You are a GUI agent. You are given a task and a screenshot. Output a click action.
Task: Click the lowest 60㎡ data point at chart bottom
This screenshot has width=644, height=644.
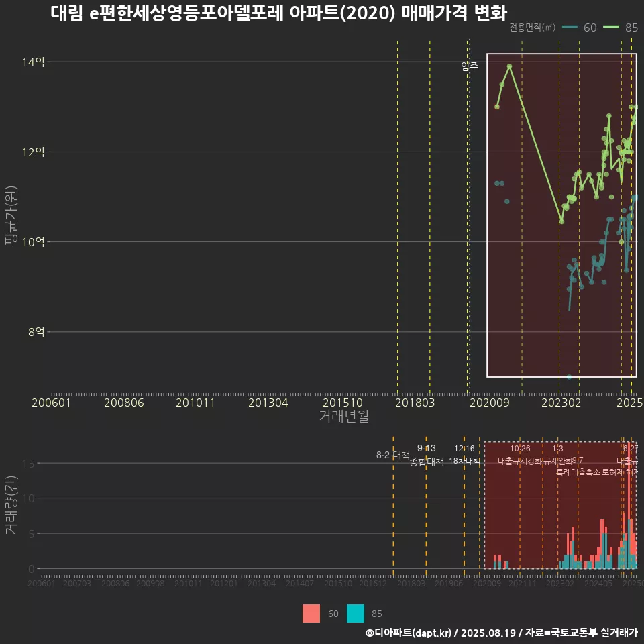pyautogui.click(x=569, y=377)
